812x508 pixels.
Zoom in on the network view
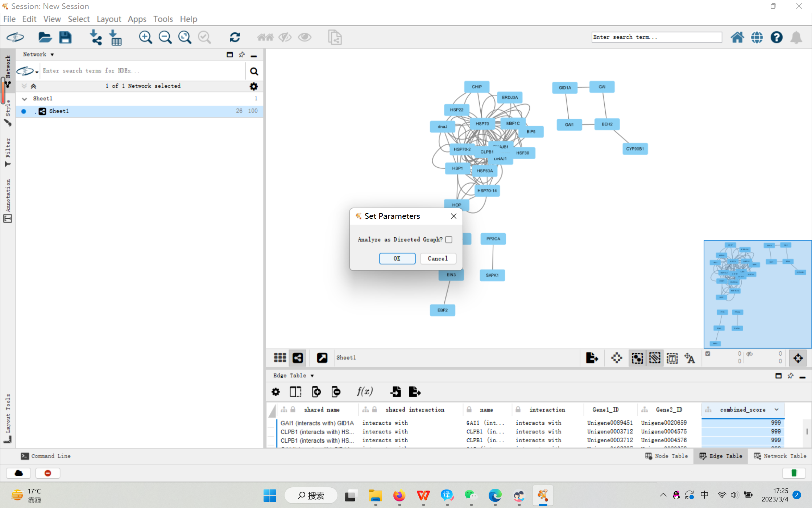pos(145,37)
